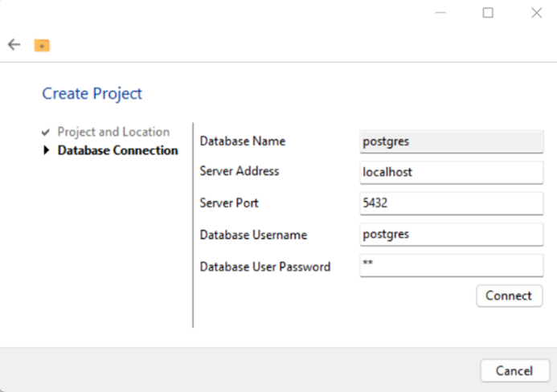Maximize the wizard window
This screenshot has width=557, height=392.
(488, 13)
